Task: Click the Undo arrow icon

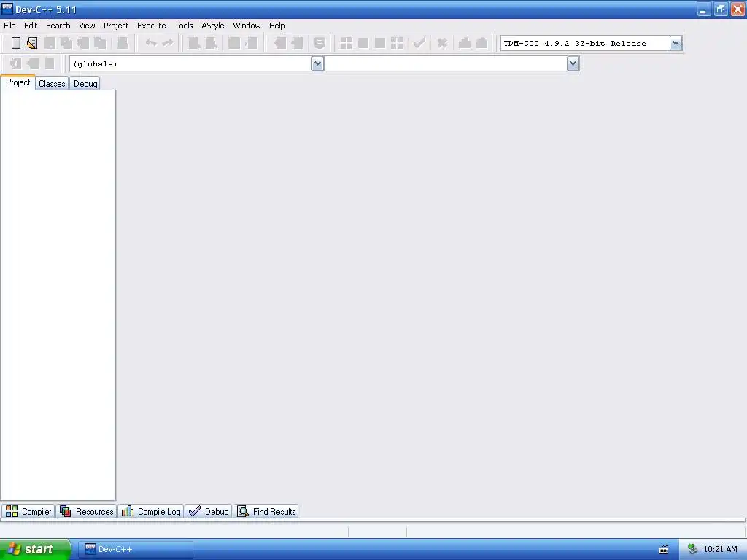Action: [151, 43]
